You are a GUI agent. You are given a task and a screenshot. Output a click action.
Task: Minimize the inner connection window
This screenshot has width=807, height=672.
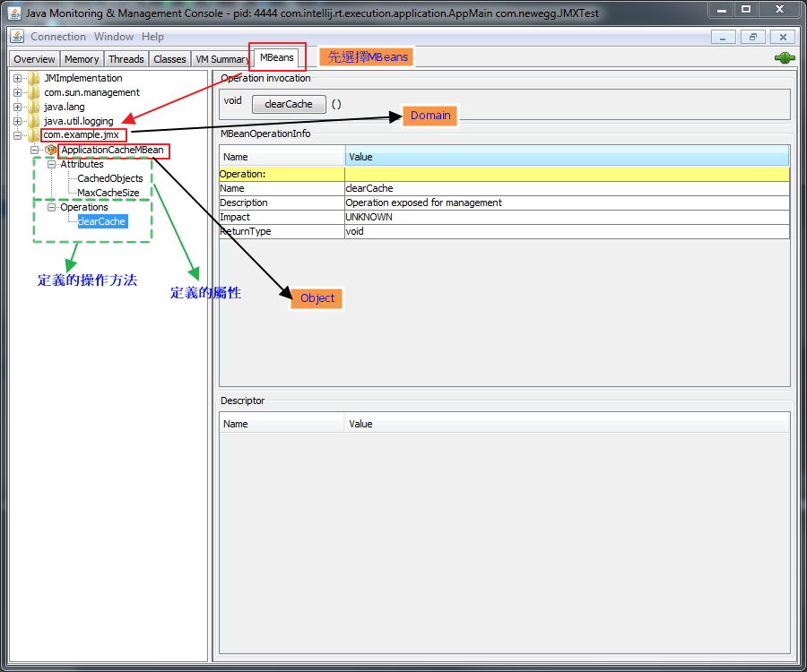pos(725,37)
